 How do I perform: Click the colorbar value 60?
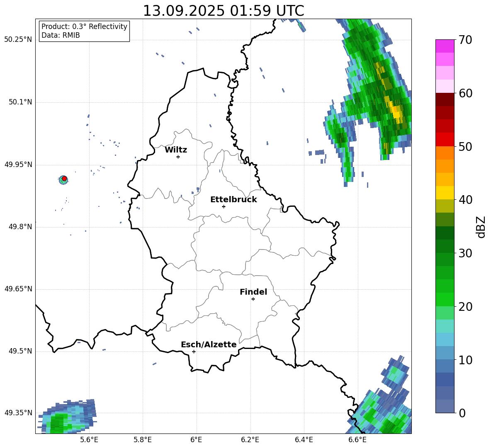point(465,93)
